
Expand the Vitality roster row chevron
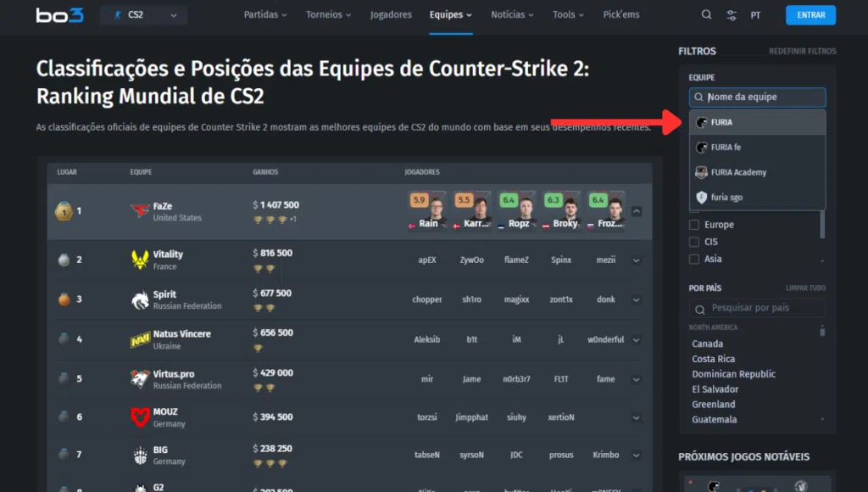(637, 259)
